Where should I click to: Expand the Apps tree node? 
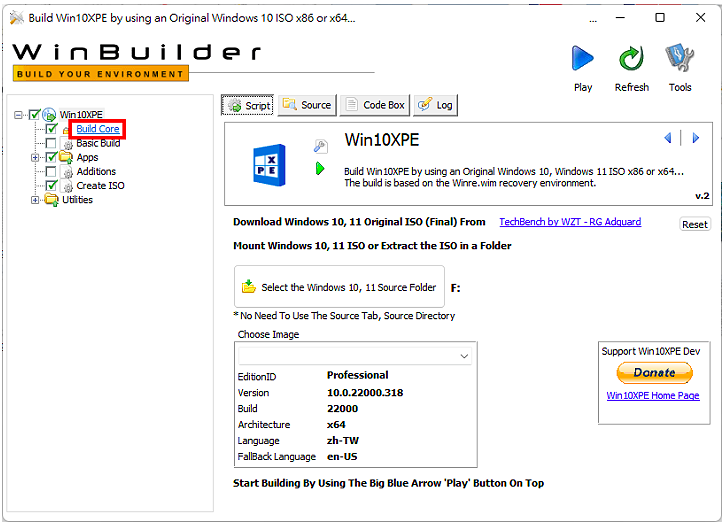(35, 157)
